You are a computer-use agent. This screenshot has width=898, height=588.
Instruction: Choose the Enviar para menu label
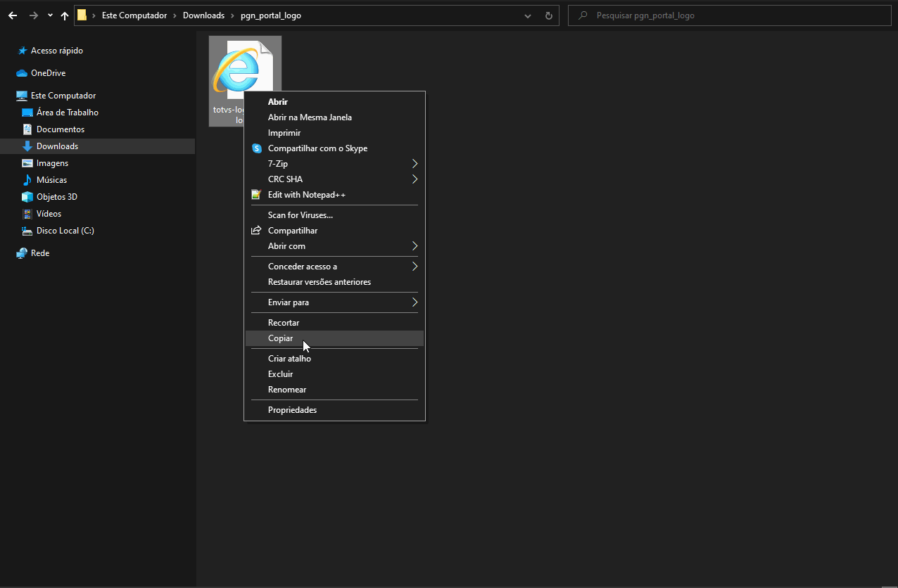coord(289,302)
